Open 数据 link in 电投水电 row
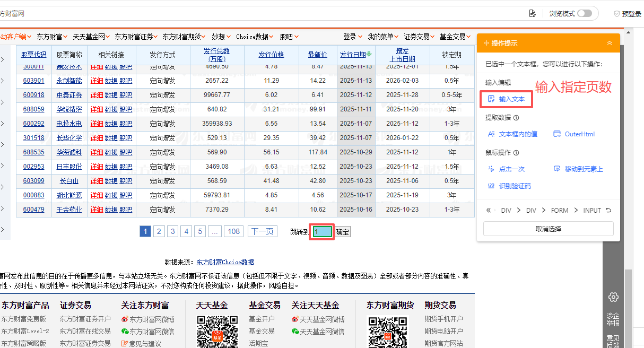 click(x=111, y=124)
